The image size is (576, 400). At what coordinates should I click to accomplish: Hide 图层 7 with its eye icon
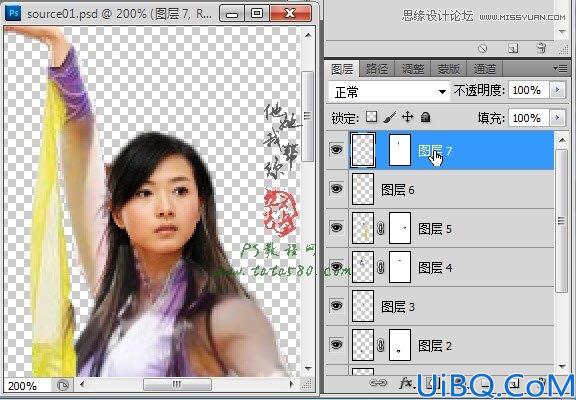(x=336, y=149)
